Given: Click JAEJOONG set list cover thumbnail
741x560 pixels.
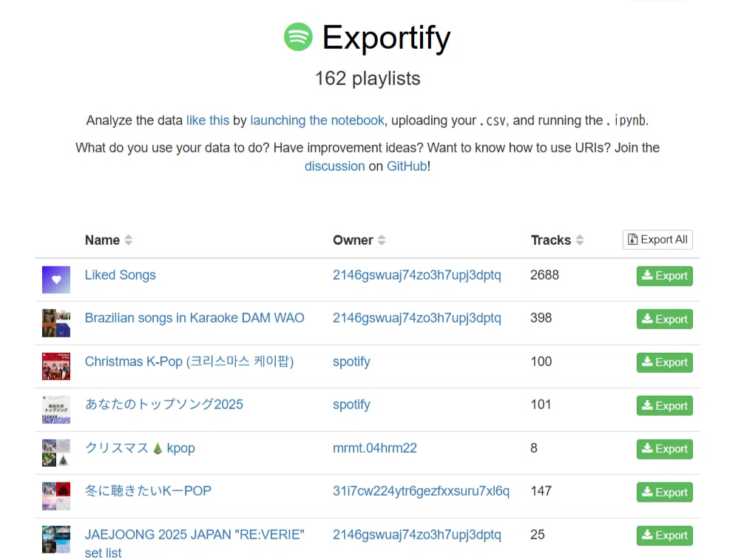Looking at the screenshot, I should click(55, 539).
